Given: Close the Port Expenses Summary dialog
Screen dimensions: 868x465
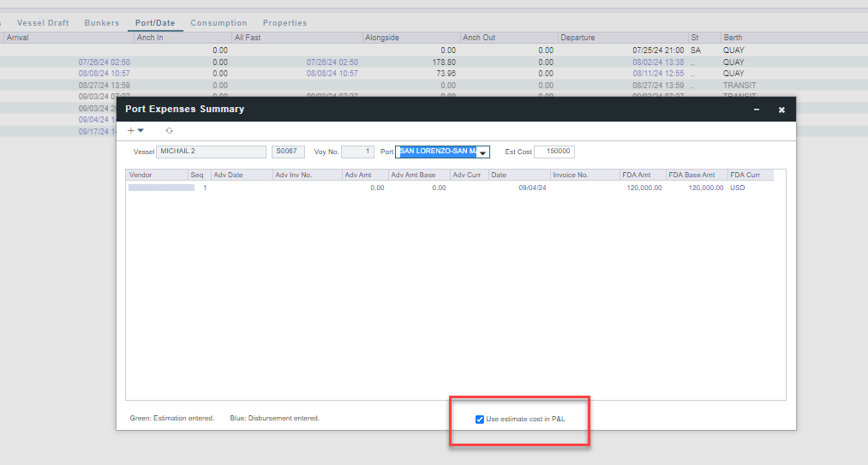Looking at the screenshot, I should (x=781, y=110).
